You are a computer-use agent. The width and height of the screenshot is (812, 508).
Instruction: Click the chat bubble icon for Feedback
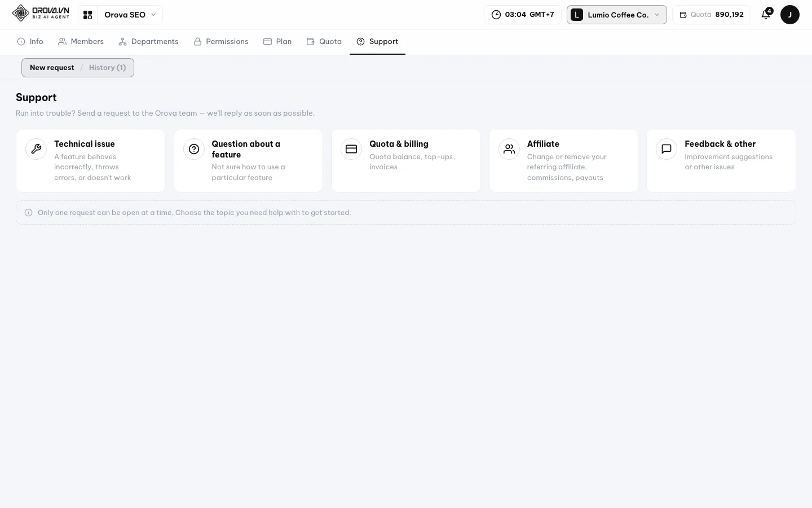point(667,149)
